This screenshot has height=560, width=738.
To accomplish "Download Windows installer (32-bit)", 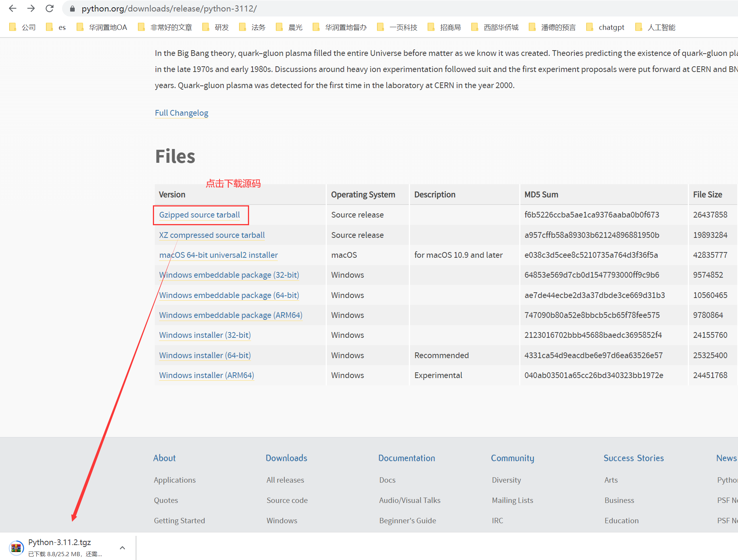I will (x=205, y=335).
